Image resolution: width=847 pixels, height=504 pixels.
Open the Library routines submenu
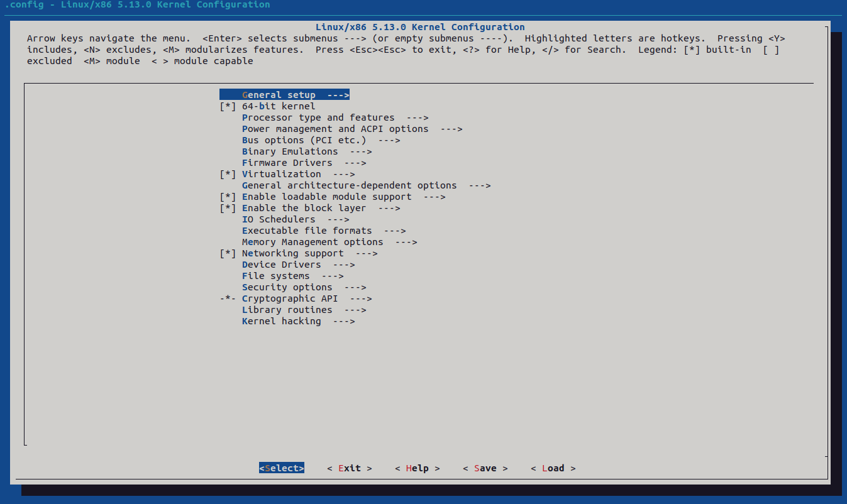coord(304,310)
